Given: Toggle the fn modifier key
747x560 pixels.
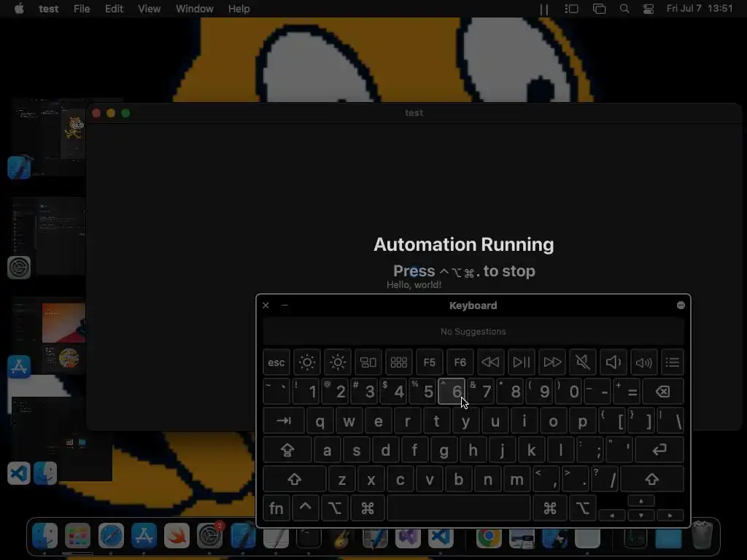Looking at the screenshot, I should [276, 508].
